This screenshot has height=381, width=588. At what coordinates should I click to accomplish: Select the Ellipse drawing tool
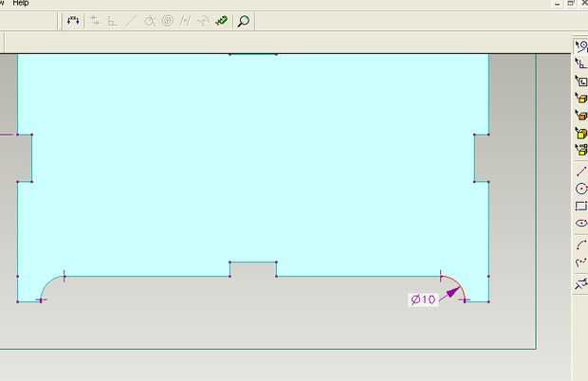pyautogui.click(x=581, y=223)
